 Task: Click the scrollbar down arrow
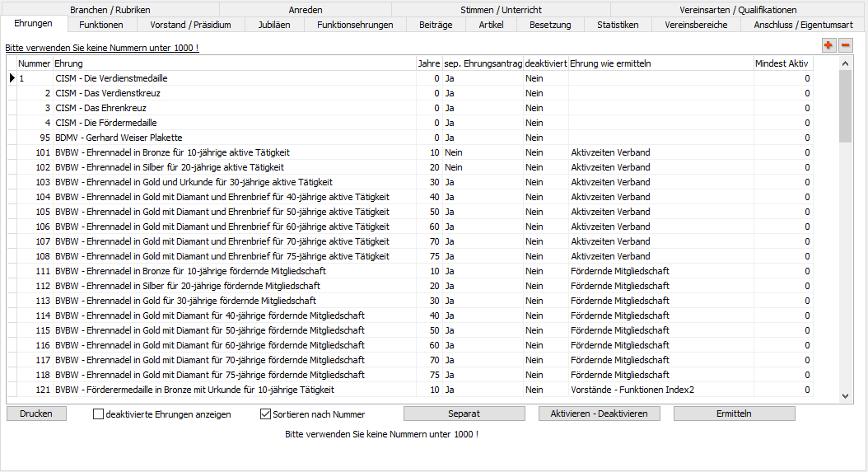(x=845, y=395)
